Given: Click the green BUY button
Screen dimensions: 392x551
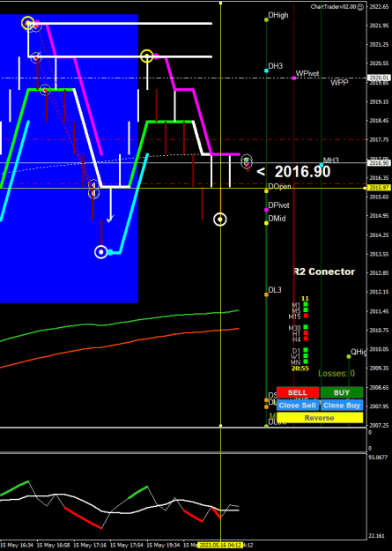Looking at the screenshot, I should [x=342, y=392].
